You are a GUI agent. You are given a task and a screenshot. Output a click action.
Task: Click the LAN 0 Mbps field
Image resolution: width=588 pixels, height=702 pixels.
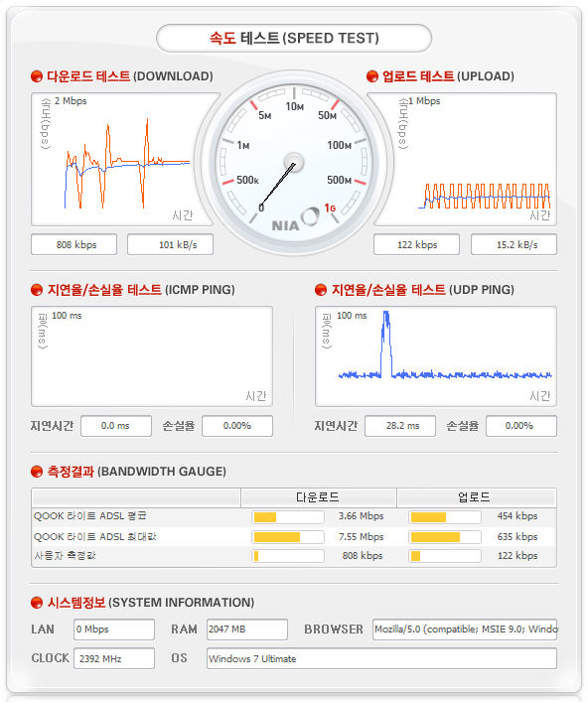coord(114,630)
